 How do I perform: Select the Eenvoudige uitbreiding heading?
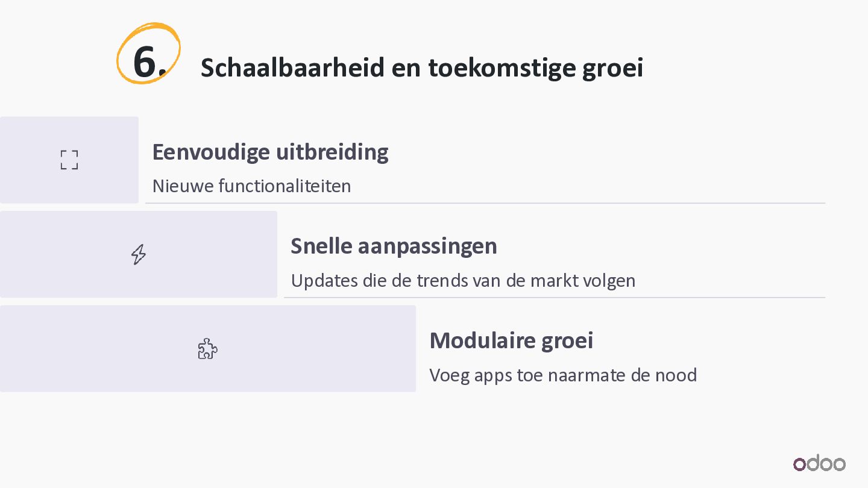(x=270, y=152)
